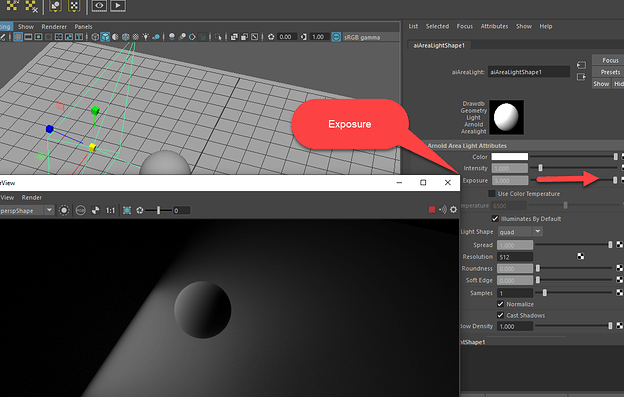Open the RenderView Render menu

[x=31, y=197]
